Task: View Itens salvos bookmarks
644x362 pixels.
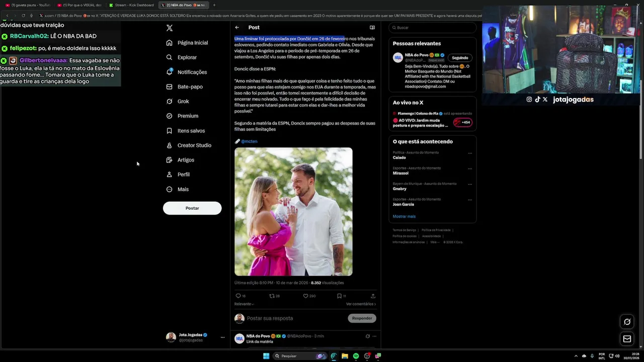Action: pyautogui.click(x=186, y=131)
